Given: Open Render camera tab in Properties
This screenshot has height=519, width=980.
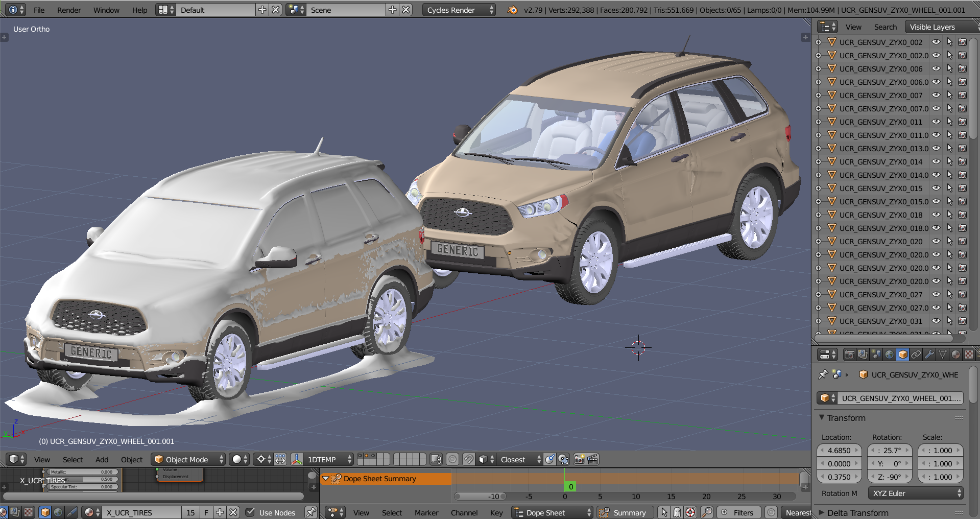Looking at the screenshot, I should coord(850,355).
